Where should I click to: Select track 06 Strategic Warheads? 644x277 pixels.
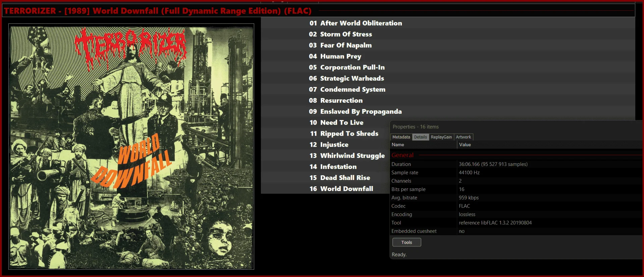[x=448, y=79]
